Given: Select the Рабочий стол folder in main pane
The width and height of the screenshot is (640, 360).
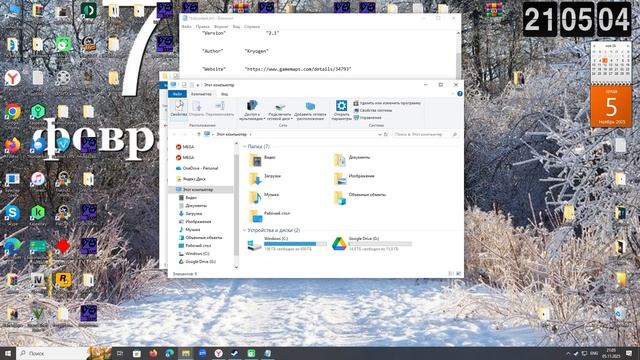Looking at the screenshot, I should (x=269, y=216).
